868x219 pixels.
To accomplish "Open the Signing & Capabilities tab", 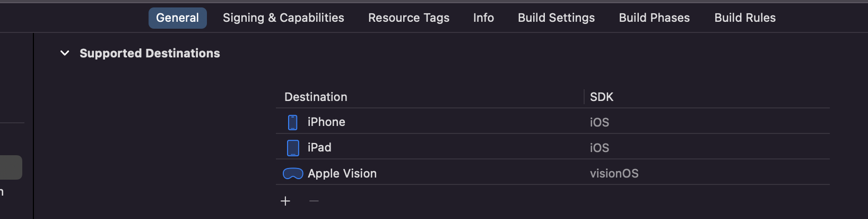I will click(283, 18).
